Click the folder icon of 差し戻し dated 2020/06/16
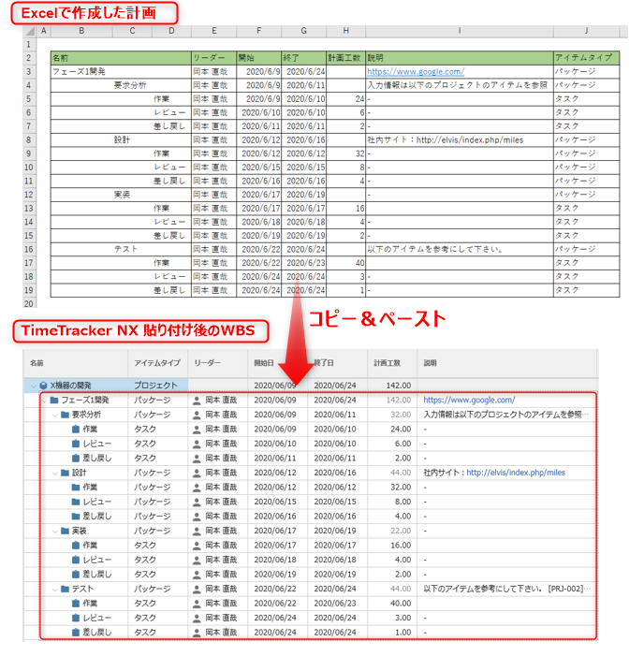The height and width of the screenshot is (656, 644). coord(76,517)
